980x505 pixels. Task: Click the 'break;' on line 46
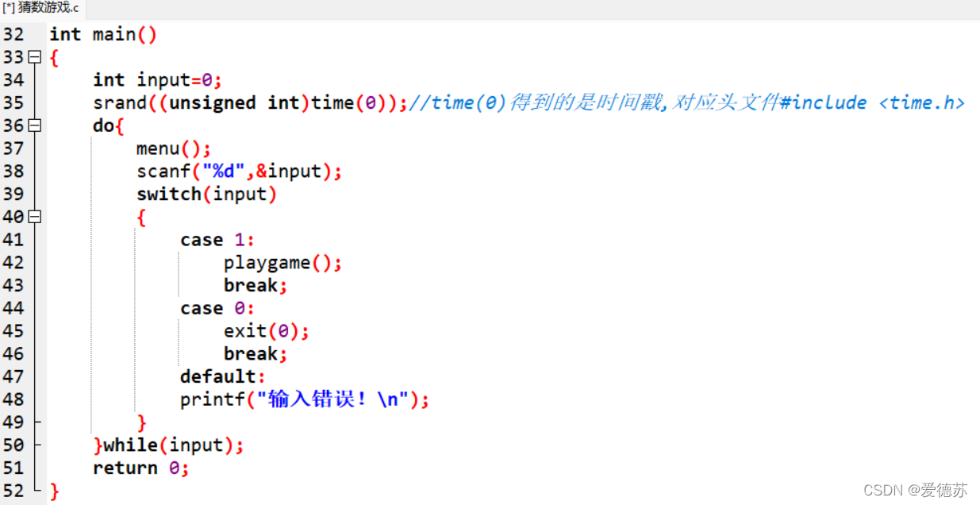click(256, 354)
